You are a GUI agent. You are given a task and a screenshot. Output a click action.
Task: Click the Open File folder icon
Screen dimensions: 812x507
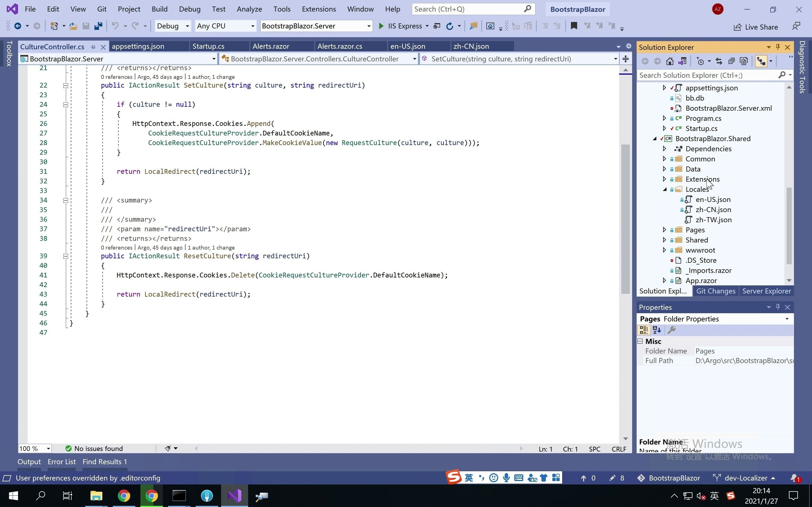73,26
